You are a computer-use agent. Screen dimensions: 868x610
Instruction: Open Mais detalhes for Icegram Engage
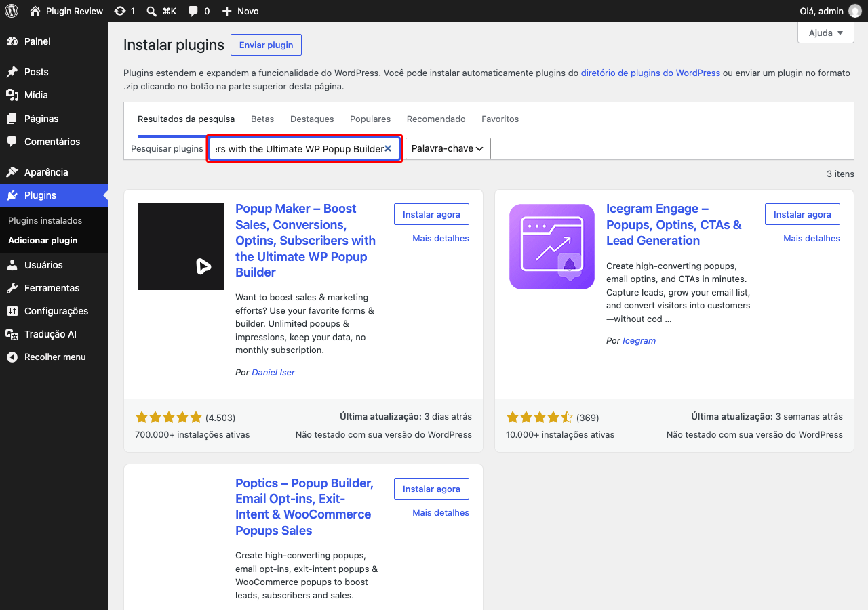[812, 239]
